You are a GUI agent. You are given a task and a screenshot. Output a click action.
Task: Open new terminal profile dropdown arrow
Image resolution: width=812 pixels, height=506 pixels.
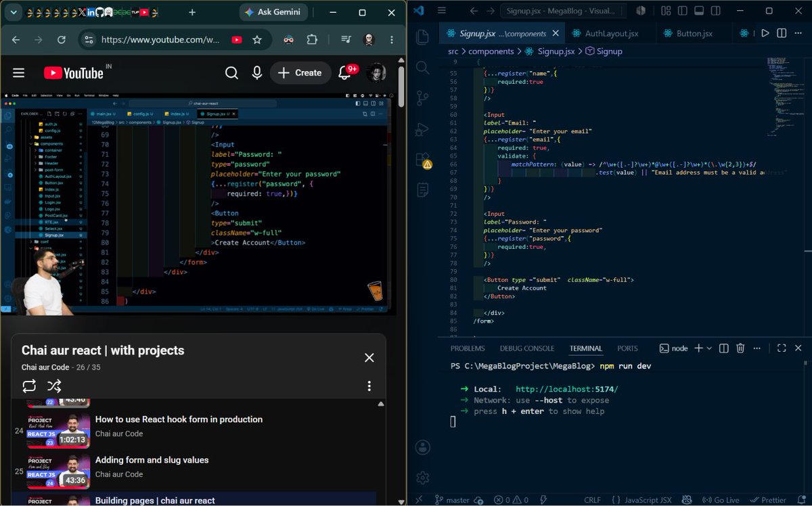[x=709, y=348]
